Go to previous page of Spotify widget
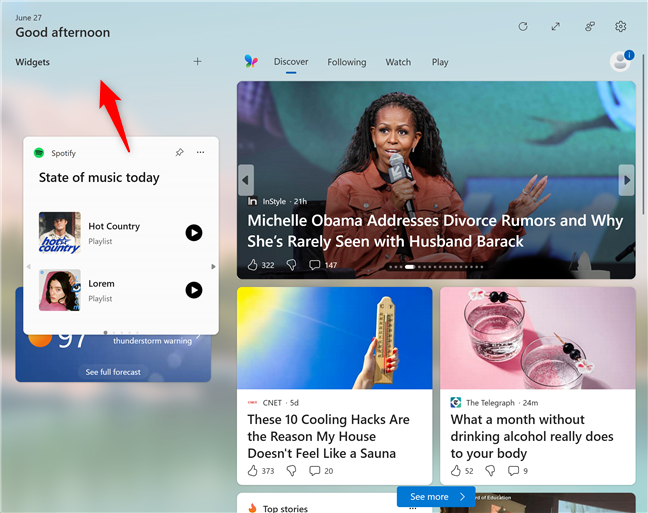Image resolution: width=648 pixels, height=513 pixels. click(x=29, y=267)
